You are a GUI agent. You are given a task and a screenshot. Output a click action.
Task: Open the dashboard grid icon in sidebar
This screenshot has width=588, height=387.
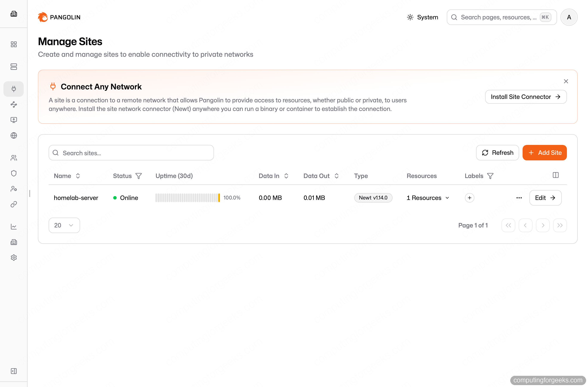coord(14,44)
